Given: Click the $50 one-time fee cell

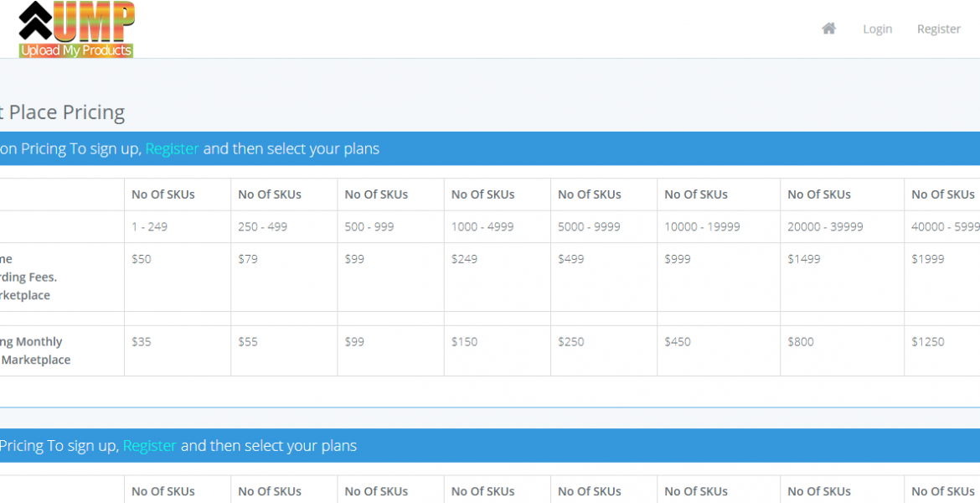Looking at the screenshot, I should click(142, 259).
